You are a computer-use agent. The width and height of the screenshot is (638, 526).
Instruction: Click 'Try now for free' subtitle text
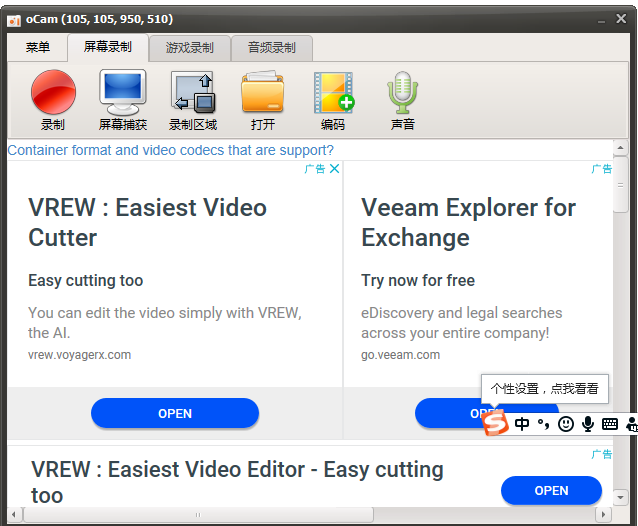(x=418, y=280)
